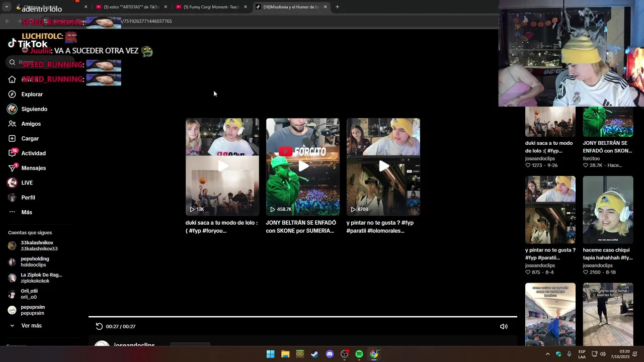Click the TikTok search field

tap(40, 62)
